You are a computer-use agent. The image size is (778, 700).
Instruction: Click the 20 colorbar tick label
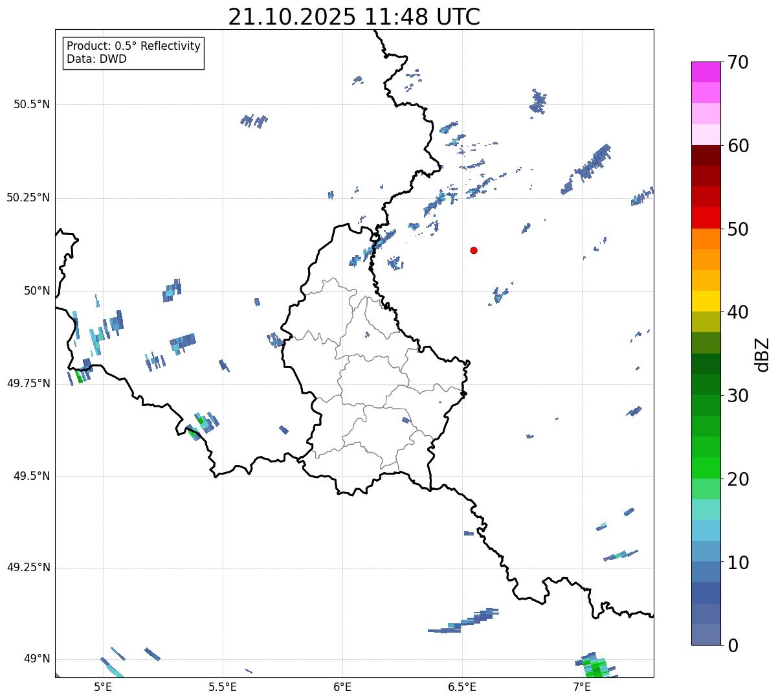coord(738,479)
